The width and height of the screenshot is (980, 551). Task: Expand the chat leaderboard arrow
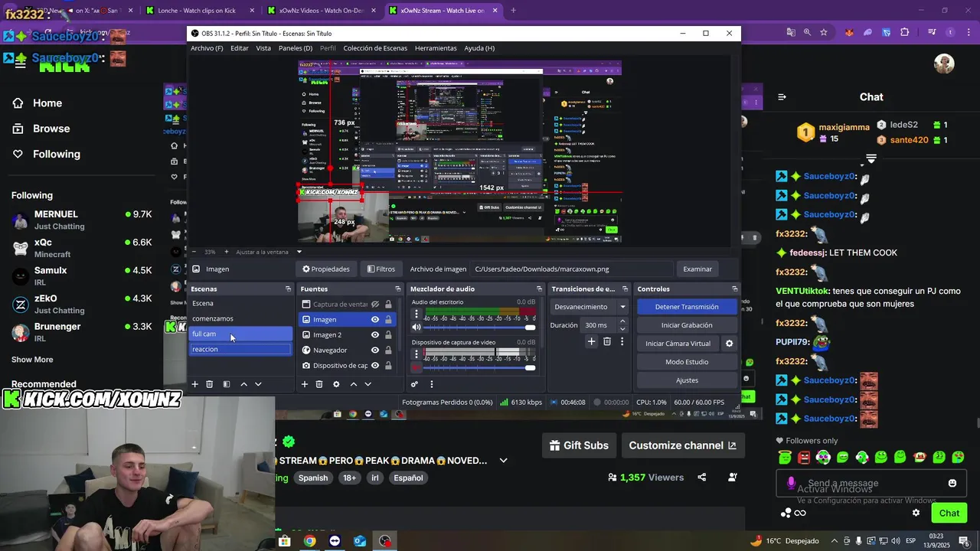tap(871, 158)
